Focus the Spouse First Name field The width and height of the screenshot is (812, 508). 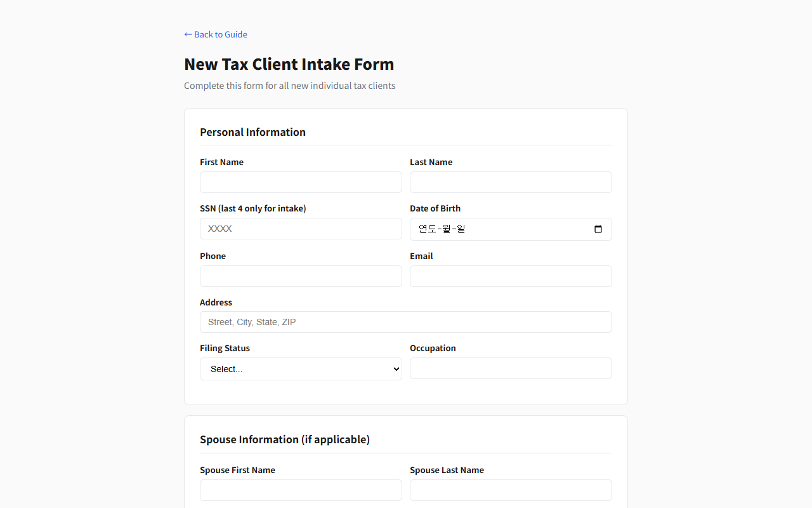(301, 490)
